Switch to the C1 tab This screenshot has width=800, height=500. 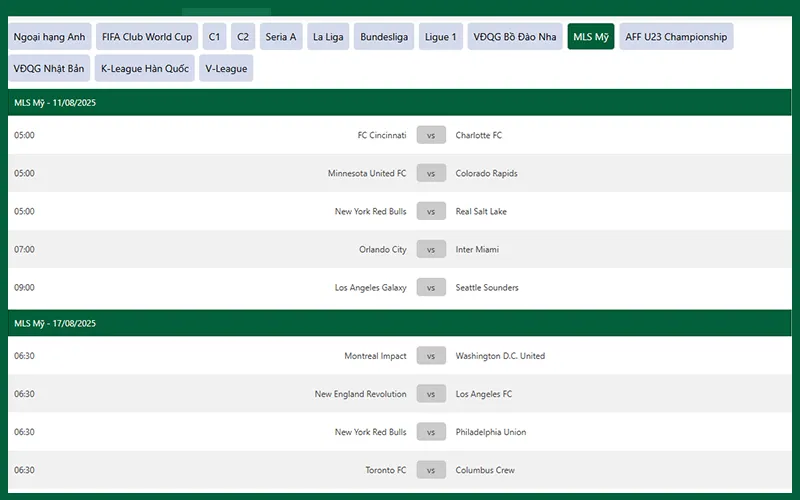pos(214,37)
